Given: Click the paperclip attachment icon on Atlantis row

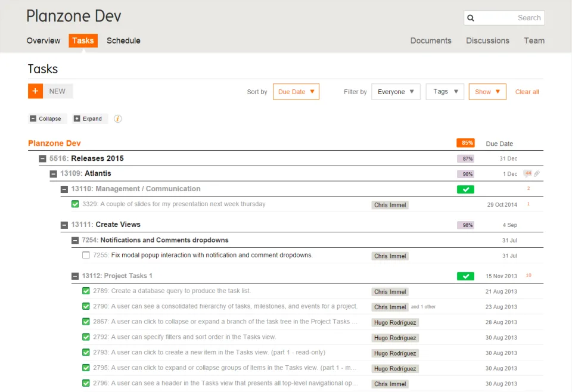Looking at the screenshot, I should tap(537, 173).
